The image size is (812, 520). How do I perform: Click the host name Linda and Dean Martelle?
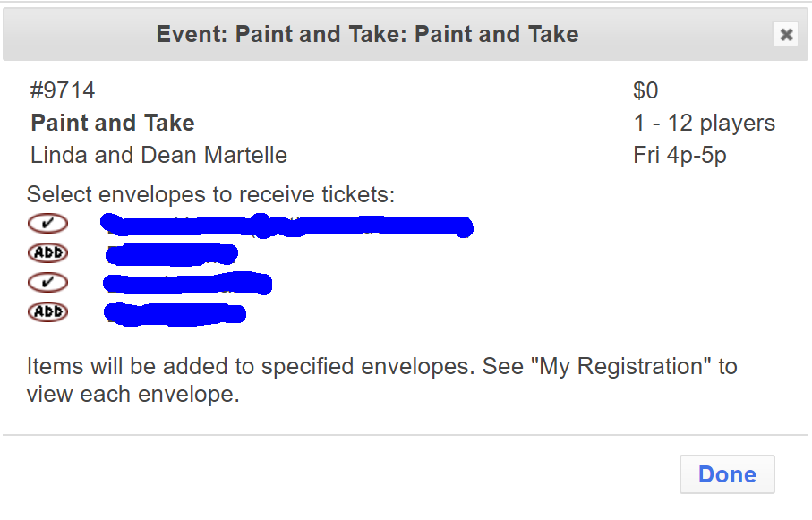(158, 156)
